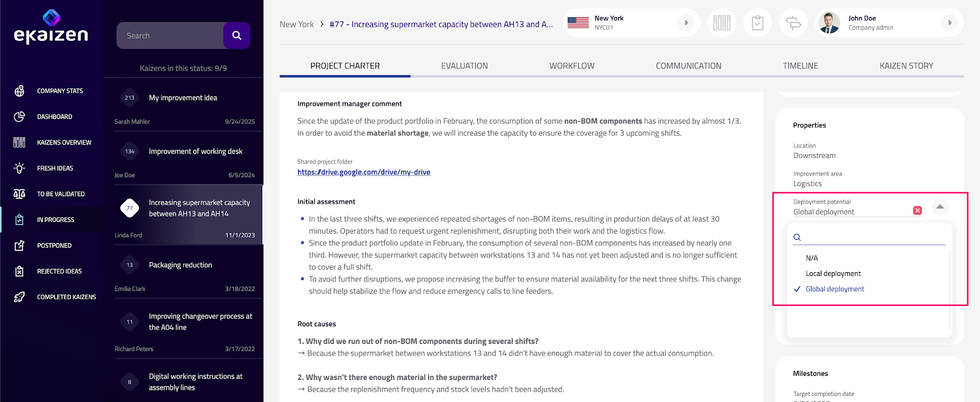The height and width of the screenshot is (402, 980).
Task: Select the checked Global deployment option
Action: 835,289
